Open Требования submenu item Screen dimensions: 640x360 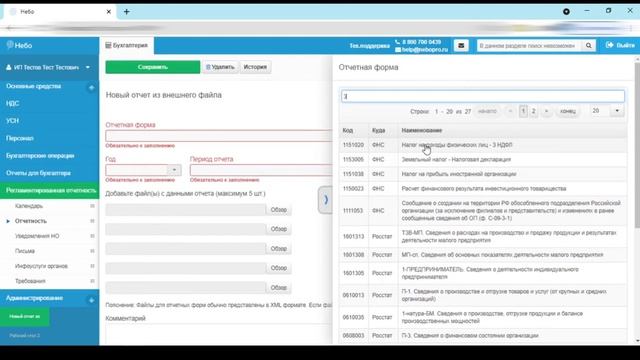pos(30,281)
